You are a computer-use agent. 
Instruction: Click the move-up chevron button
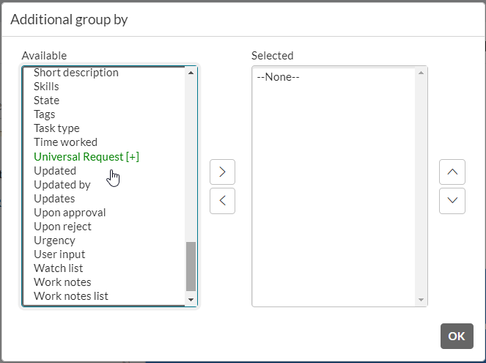click(452, 172)
